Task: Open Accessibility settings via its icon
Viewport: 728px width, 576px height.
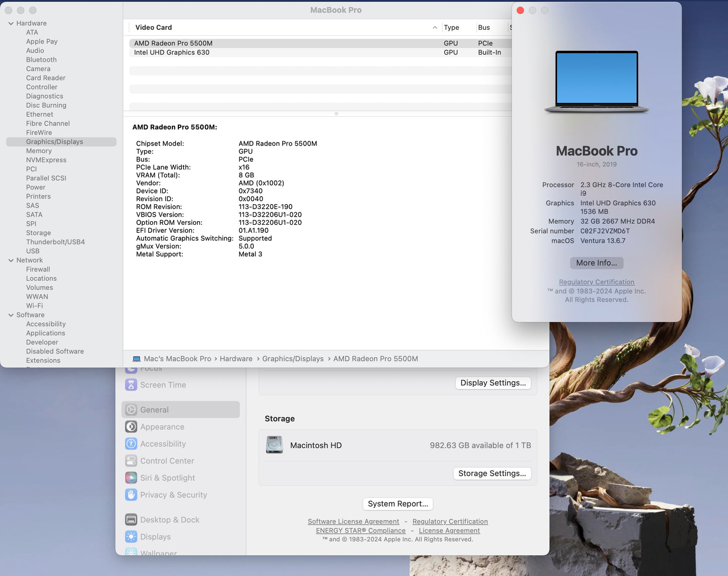Action: point(131,443)
